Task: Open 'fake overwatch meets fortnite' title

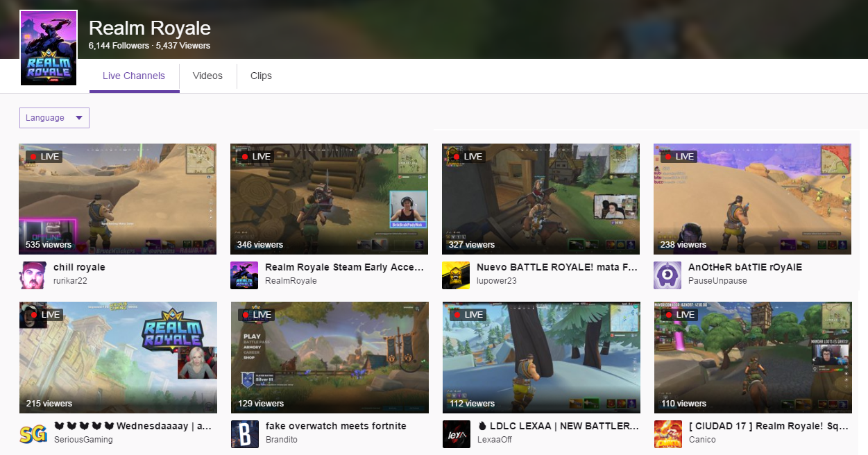Action: coord(336,426)
